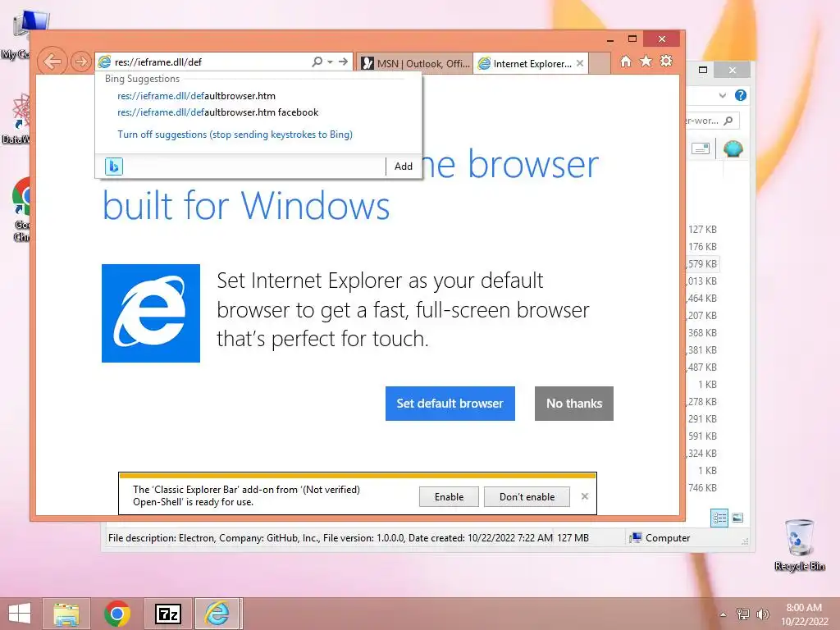
Task: Select the file row sized 127 KB
Action: 702,230
